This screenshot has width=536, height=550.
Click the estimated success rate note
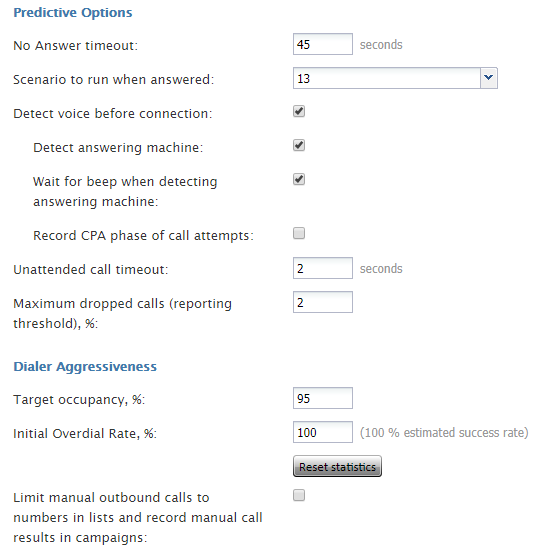[x=444, y=432]
